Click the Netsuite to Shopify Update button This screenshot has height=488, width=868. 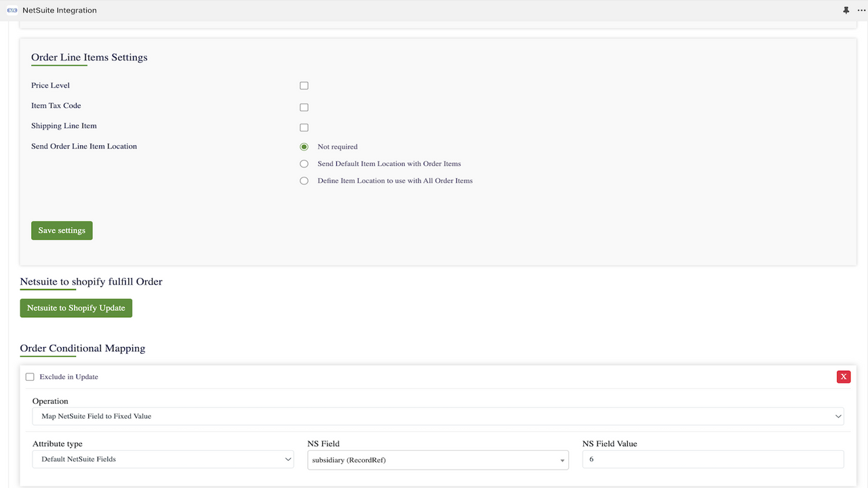pyautogui.click(x=76, y=308)
